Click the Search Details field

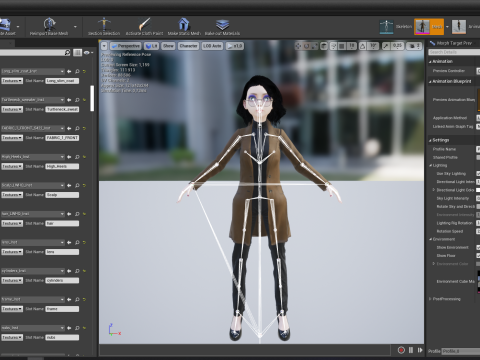click(x=454, y=52)
